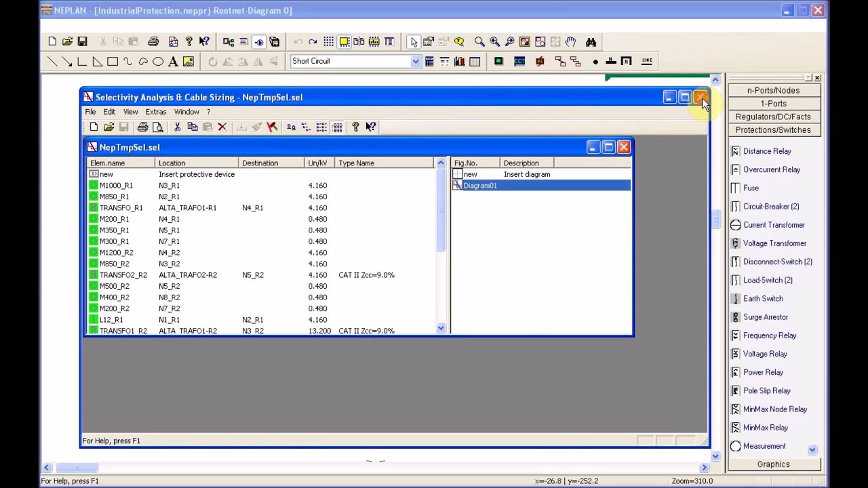868x488 pixels.
Task: Open the Short Circuit analysis dropdown
Action: [x=415, y=61]
